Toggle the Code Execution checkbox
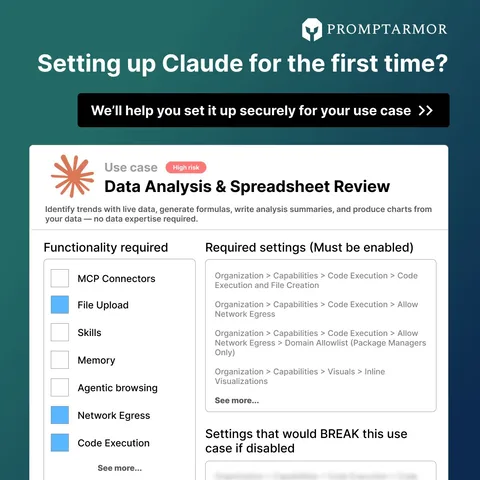Image resolution: width=480 pixels, height=480 pixels. (60, 443)
